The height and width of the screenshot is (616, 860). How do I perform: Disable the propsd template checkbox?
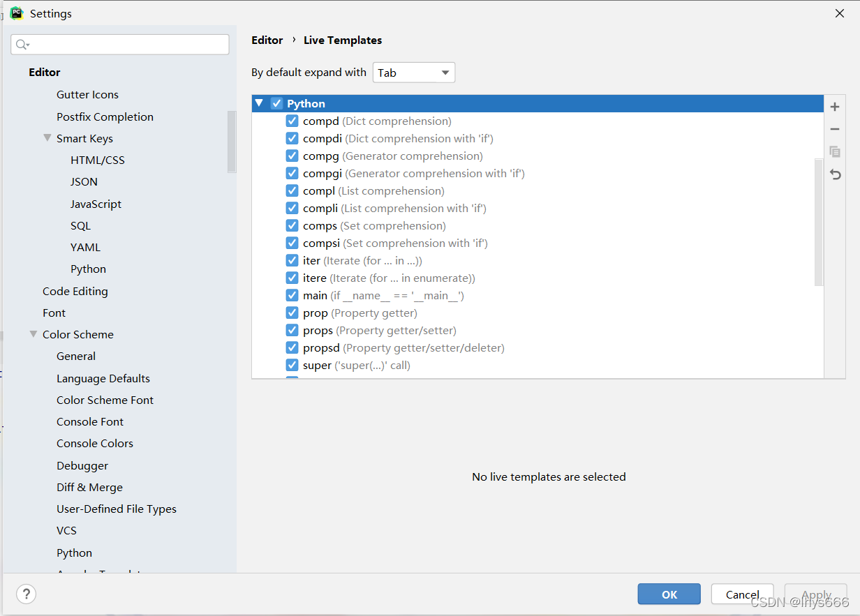292,347
